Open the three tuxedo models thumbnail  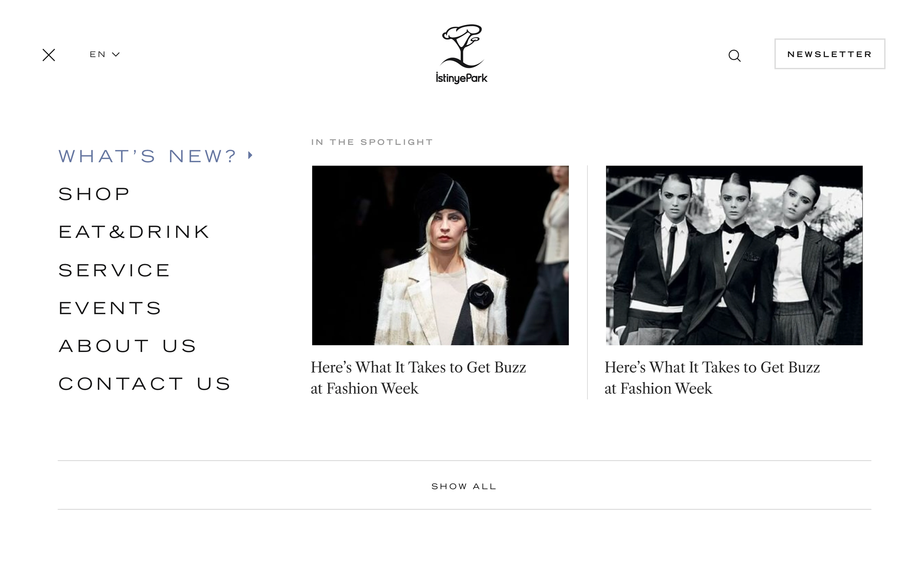734,255
